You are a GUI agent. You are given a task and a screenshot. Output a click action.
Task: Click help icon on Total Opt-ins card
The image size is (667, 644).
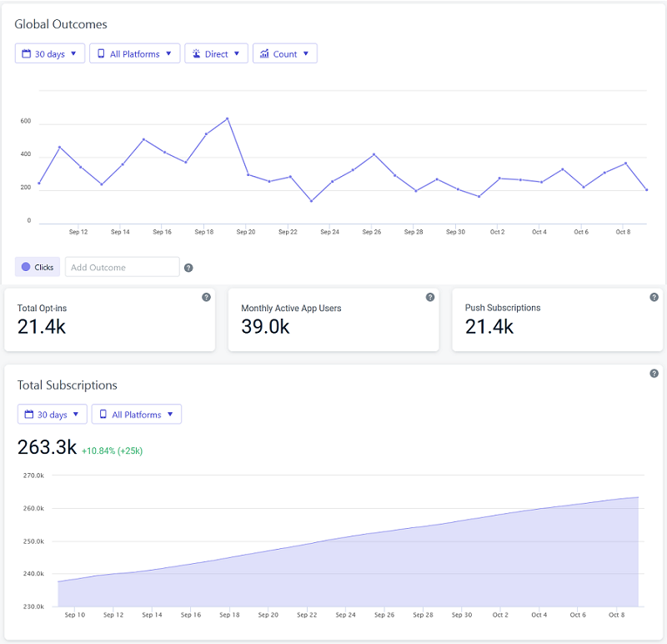(x=206, y=297)
